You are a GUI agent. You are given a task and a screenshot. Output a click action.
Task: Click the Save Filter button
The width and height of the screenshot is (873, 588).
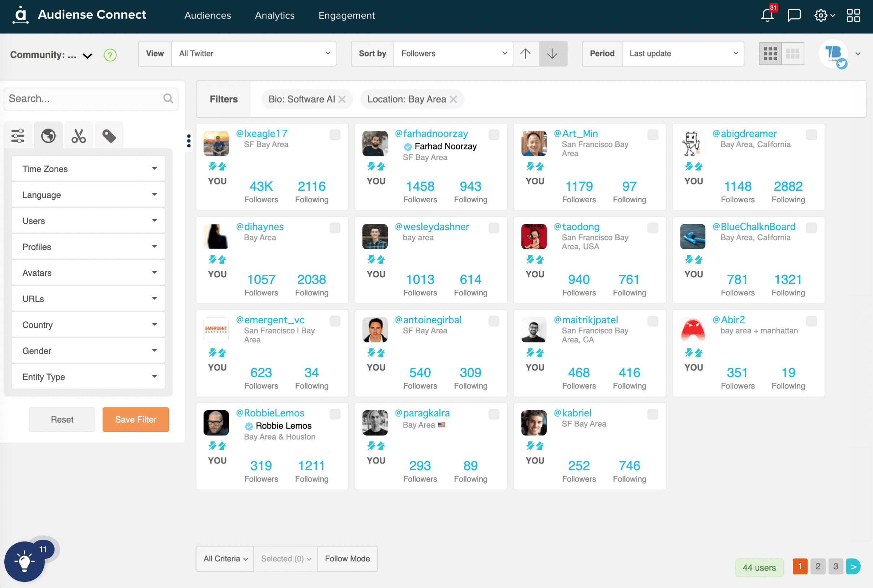click(135, 419)
